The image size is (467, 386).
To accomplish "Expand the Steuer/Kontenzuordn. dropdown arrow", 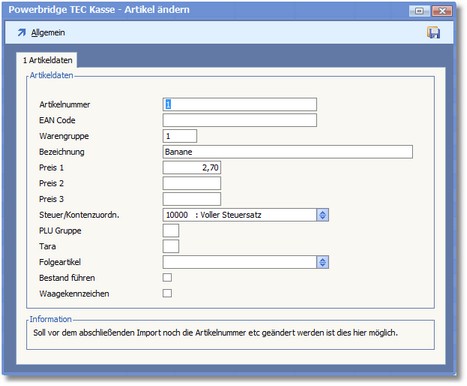I will pos(322,215).
